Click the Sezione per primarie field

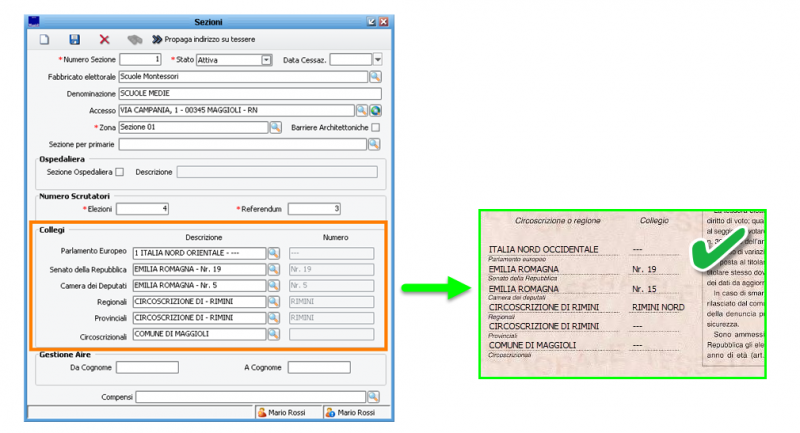[x=242, y=144]
